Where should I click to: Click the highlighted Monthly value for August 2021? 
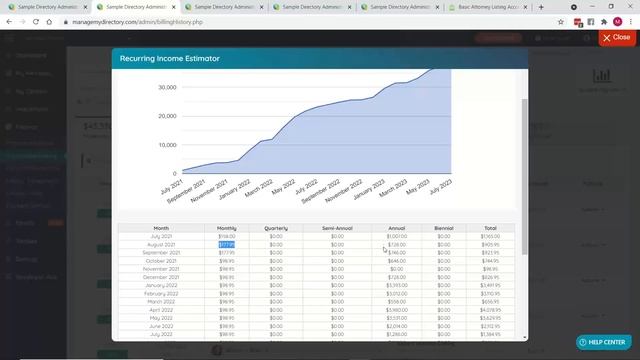pyautogui.click(x=227, y=244)
